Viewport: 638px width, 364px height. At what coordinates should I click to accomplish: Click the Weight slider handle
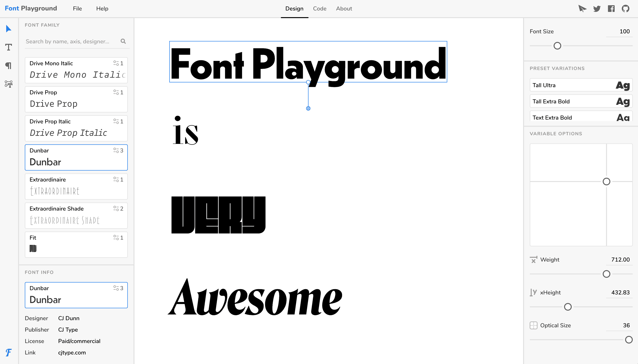pos(606,274)
